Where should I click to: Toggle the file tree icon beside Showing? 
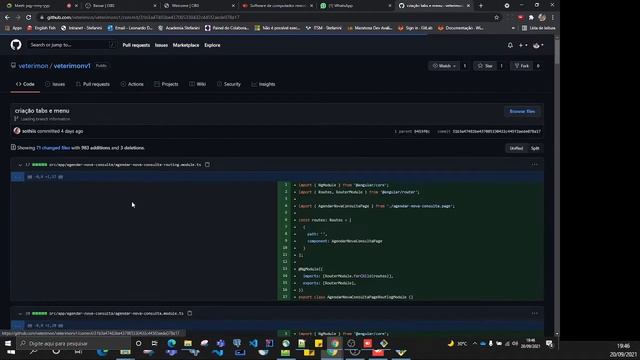(x=13, y=147)
